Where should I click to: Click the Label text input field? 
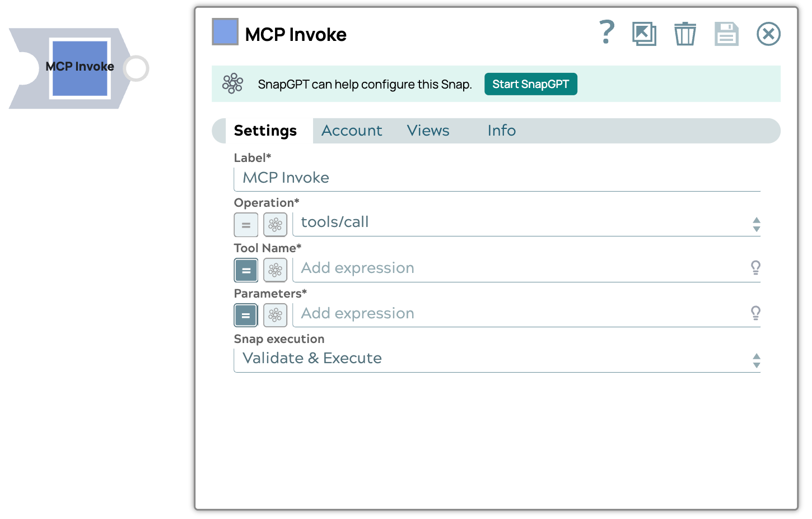point(496,178)
